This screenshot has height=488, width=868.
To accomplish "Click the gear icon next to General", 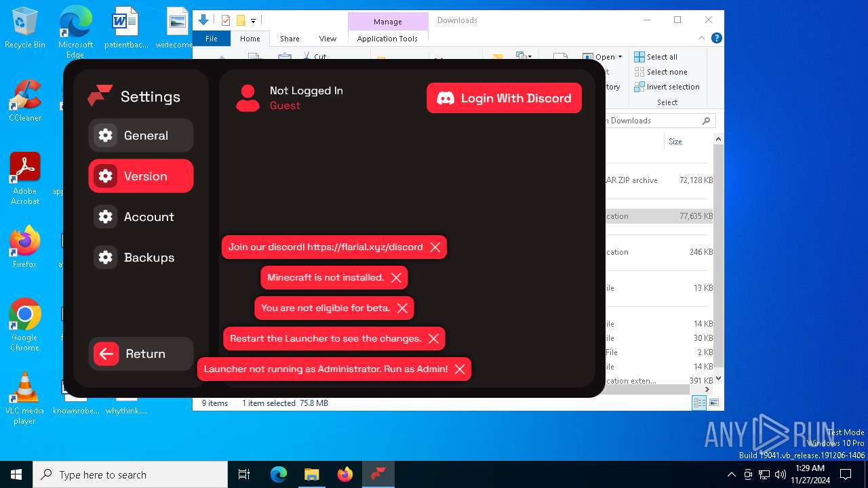I will tap(105, 136).
